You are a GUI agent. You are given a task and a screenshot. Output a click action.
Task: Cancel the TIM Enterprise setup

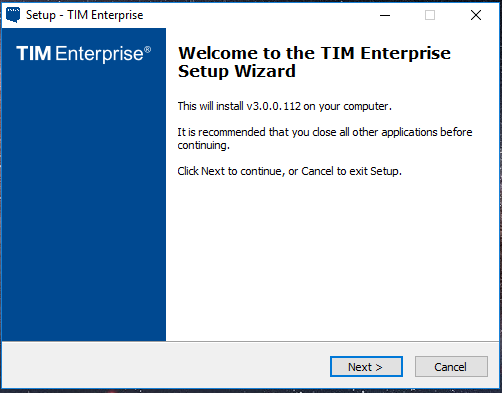click(x=451, y=367)
